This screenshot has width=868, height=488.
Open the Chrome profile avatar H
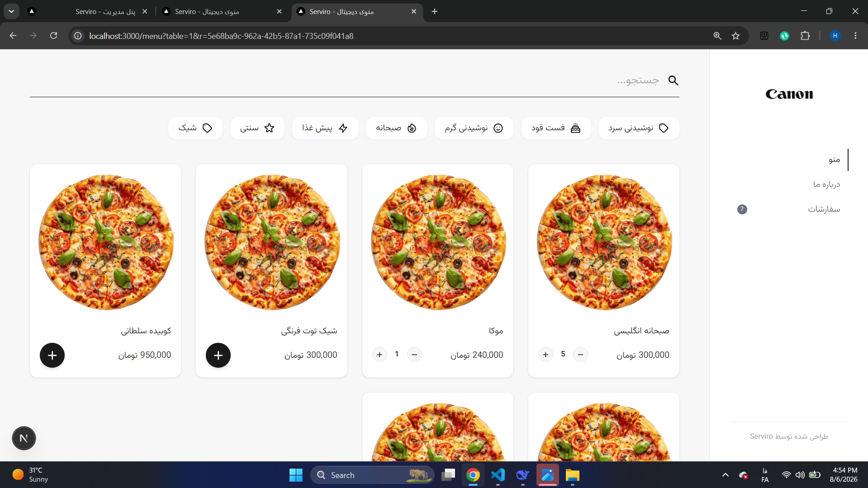[x=835, y=36]
